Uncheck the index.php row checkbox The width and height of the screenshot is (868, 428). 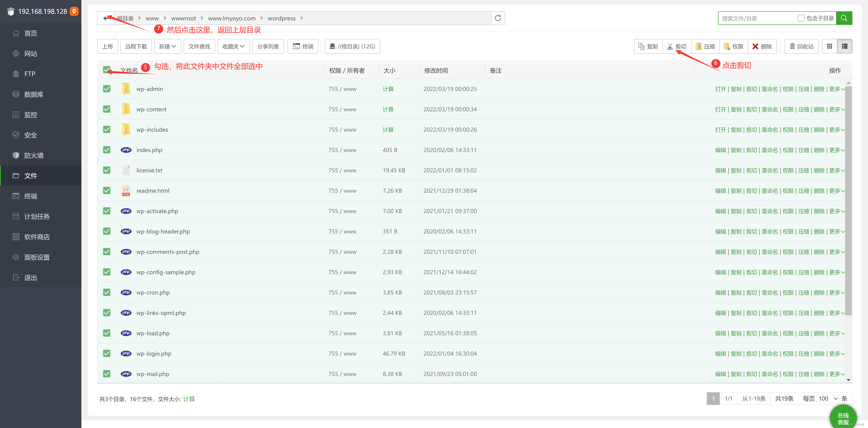point(107,150)
